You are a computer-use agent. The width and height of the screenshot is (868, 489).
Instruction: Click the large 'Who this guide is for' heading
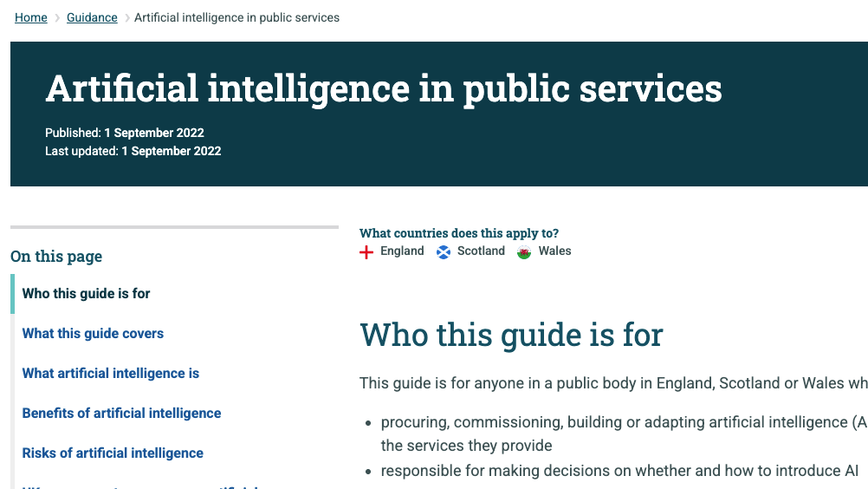[x=511, y=335]
